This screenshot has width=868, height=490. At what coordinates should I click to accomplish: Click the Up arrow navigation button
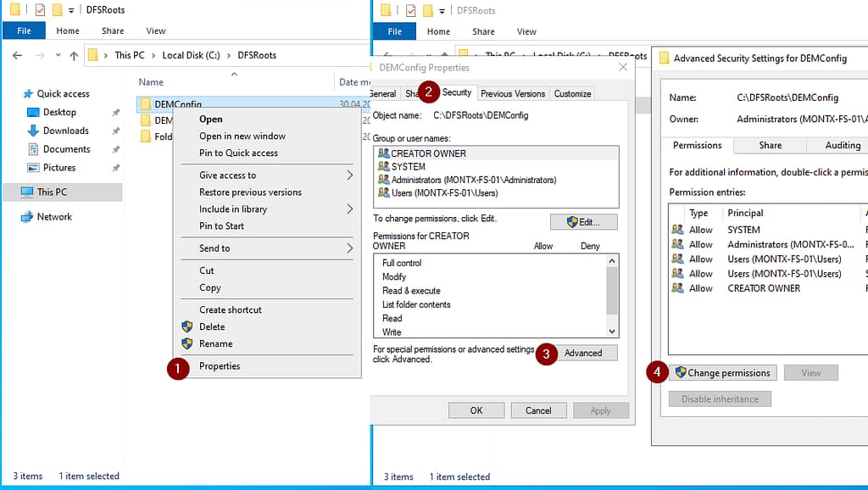74,56
